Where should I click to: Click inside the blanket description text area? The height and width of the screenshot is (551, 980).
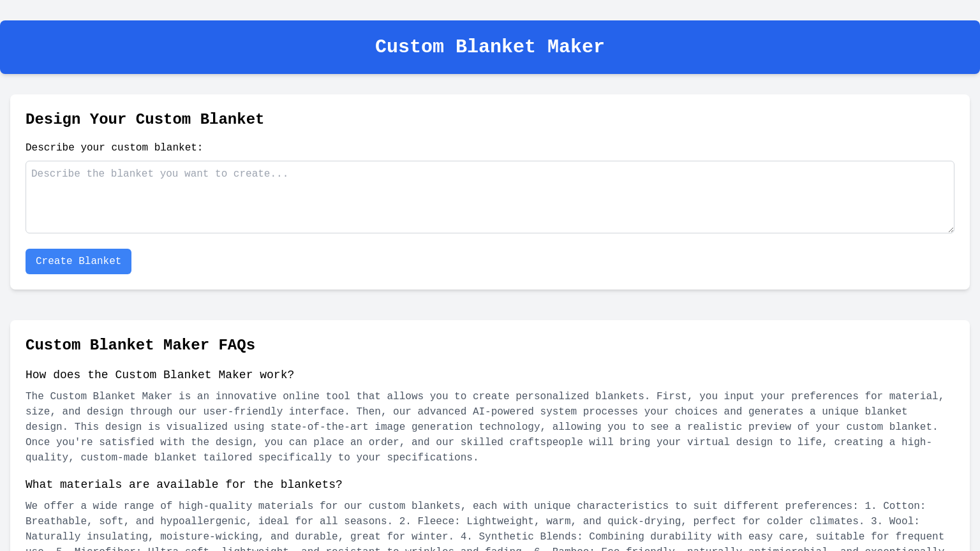(489, 197)
